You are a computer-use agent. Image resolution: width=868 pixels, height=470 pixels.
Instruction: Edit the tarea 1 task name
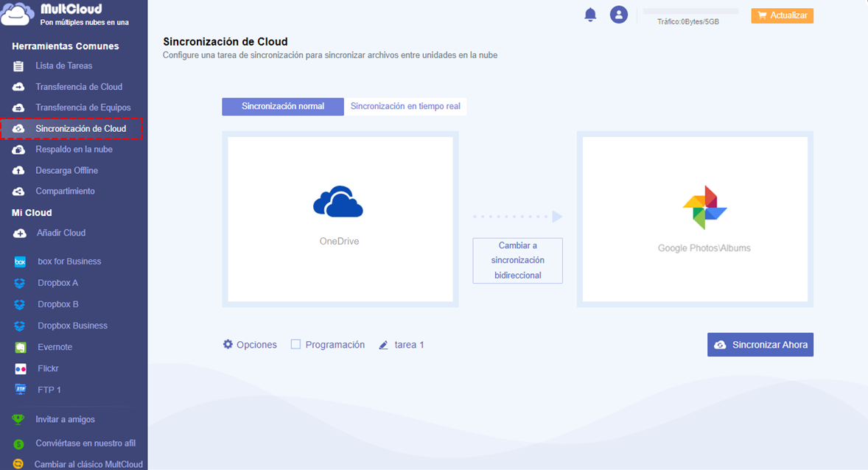409,344
